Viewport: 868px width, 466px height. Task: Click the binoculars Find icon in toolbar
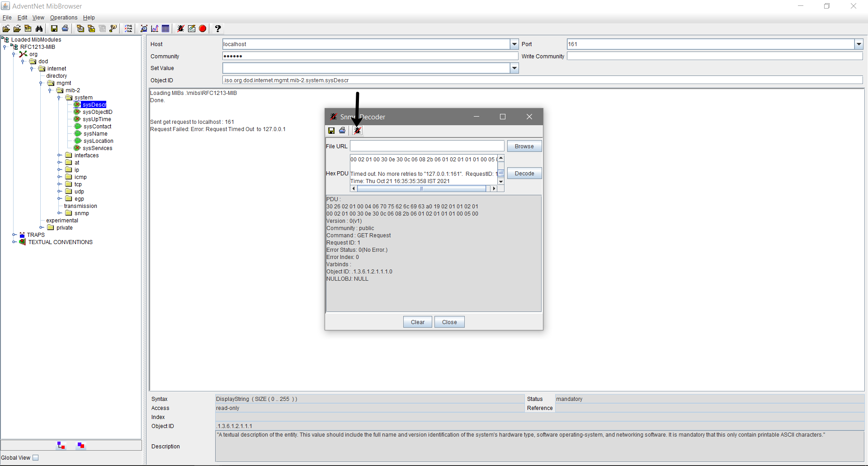click(x=39, y=28)
